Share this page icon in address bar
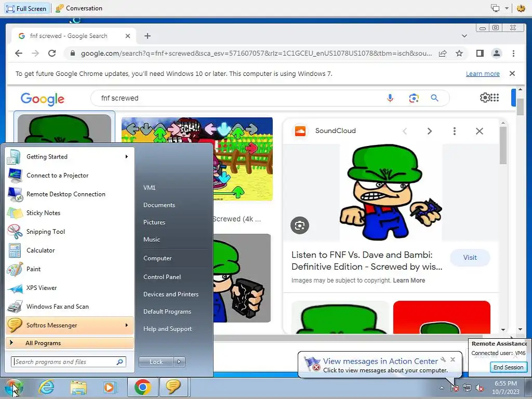Screen dimensions: 532x399 443,54
